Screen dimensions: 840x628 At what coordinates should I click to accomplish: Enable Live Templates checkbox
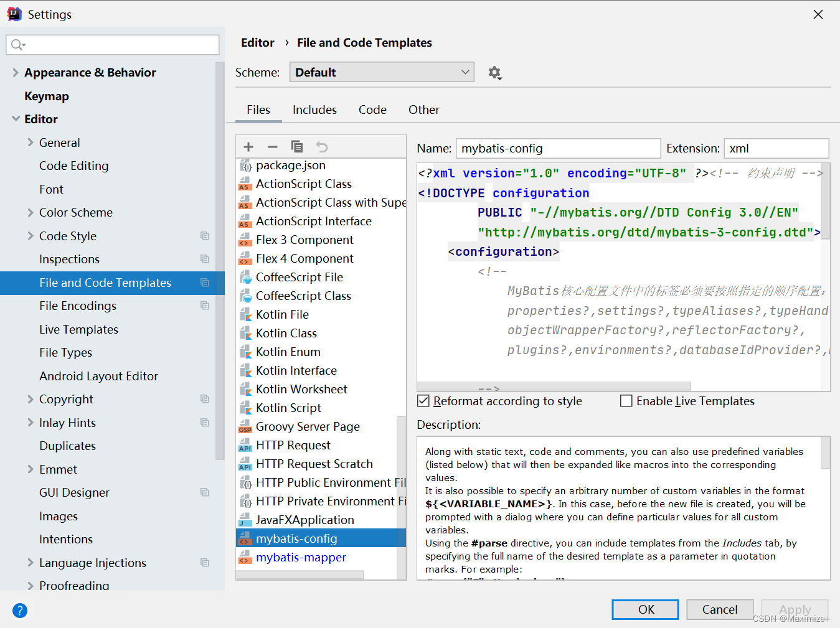tap(626, 401)
